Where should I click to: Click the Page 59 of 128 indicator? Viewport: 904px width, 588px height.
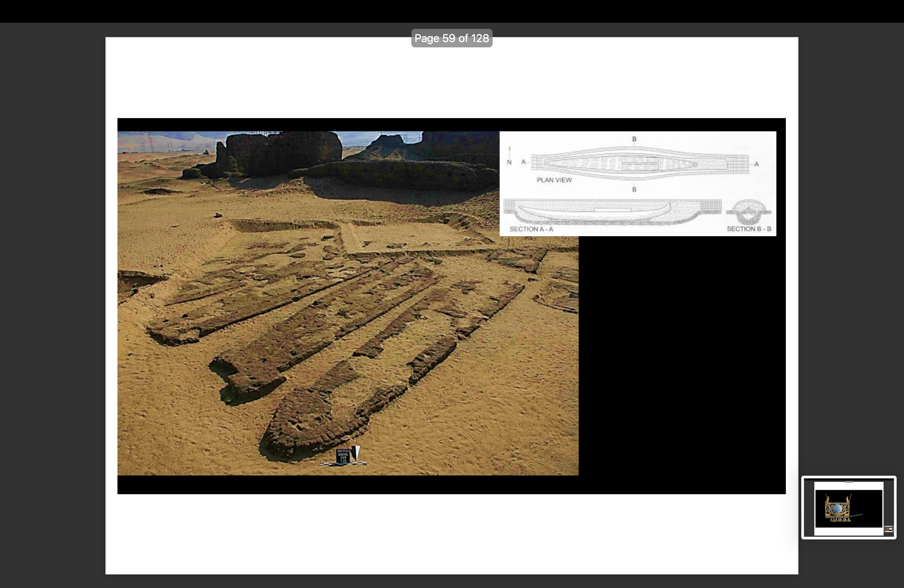pos(452,38)
